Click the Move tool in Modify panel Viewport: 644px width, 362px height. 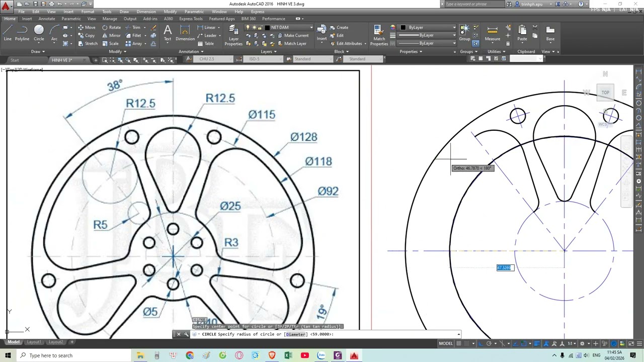pos(87,28)
